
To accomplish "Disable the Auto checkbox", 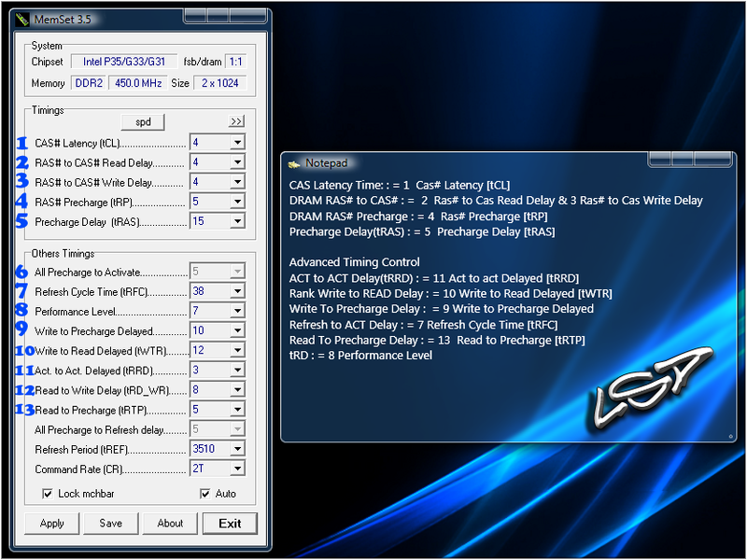I will tap(204, 494).
